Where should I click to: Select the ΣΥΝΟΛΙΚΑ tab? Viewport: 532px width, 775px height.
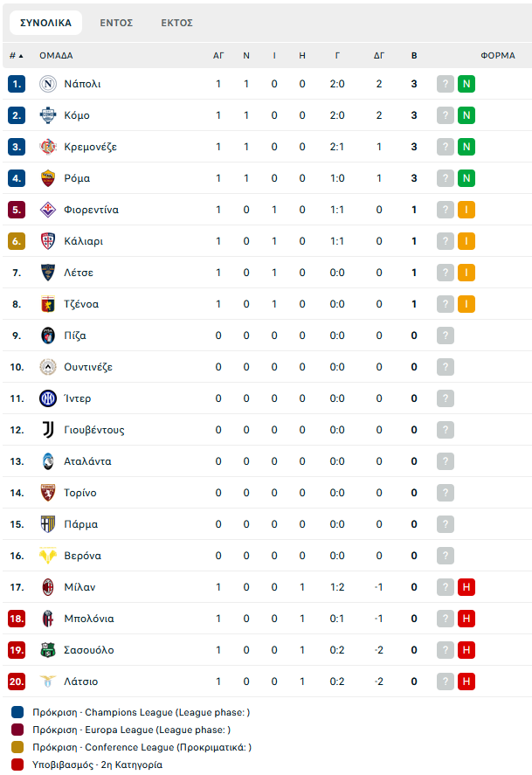[x=46, y=23]
